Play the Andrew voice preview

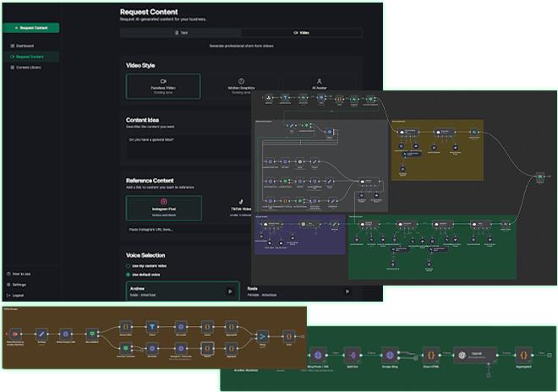click(230, 291)
